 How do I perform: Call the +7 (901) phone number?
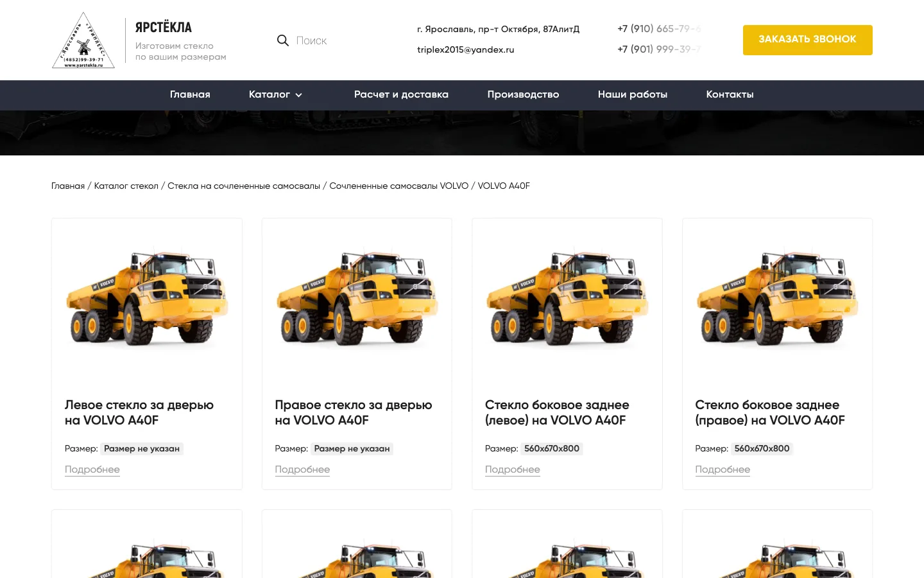tap(659, 49)
